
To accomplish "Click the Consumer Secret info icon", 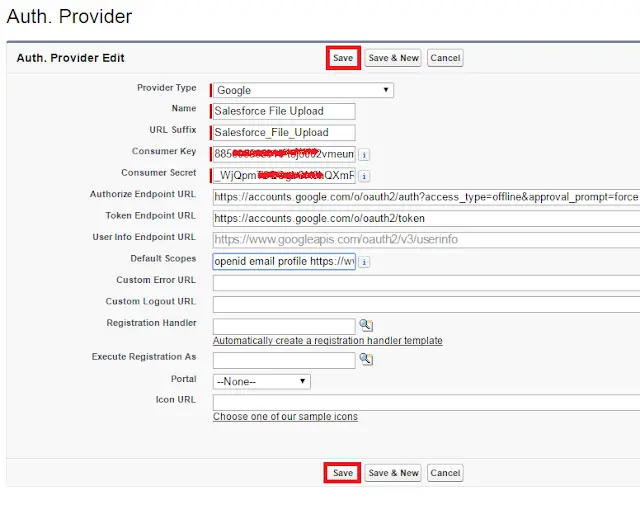I will [x=364, y=176].
